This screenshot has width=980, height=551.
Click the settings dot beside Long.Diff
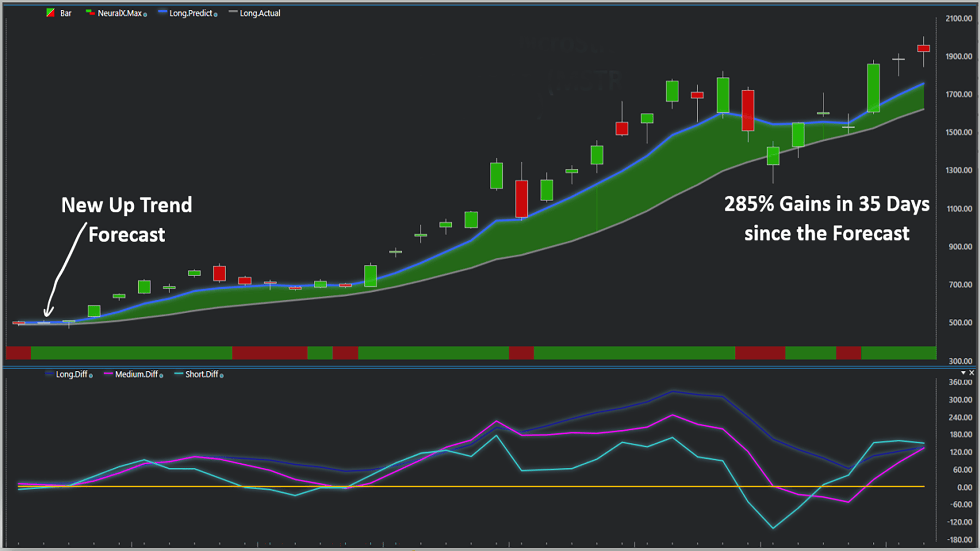[x=91, y=376]
